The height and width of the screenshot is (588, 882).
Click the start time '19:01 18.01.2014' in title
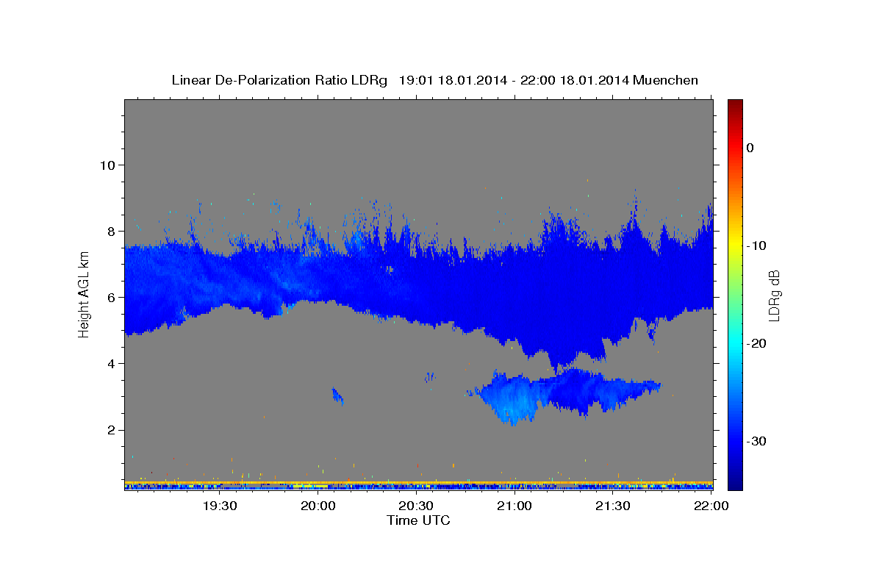click(x=453, y=80)
